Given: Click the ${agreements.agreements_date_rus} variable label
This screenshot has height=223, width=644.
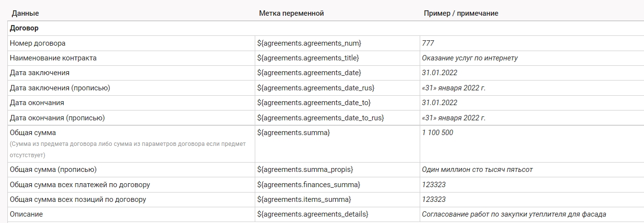Looking at the screenshot, I should coord(316,88).
